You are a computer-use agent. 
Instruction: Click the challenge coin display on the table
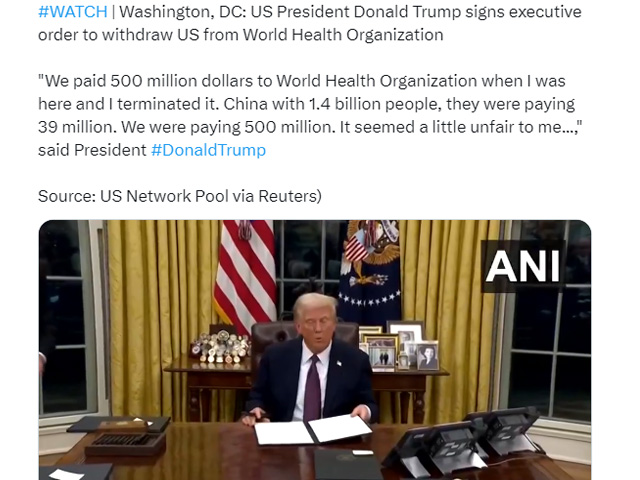220,347
